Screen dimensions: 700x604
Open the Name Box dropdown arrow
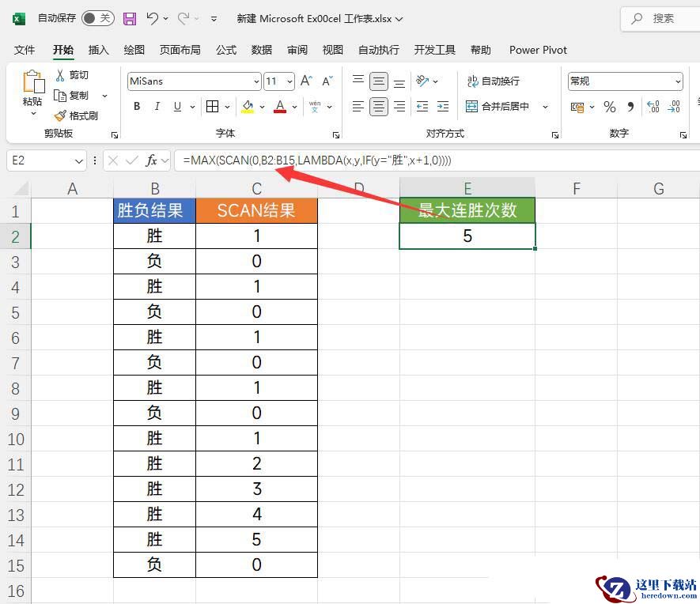(x=79, y=161)
